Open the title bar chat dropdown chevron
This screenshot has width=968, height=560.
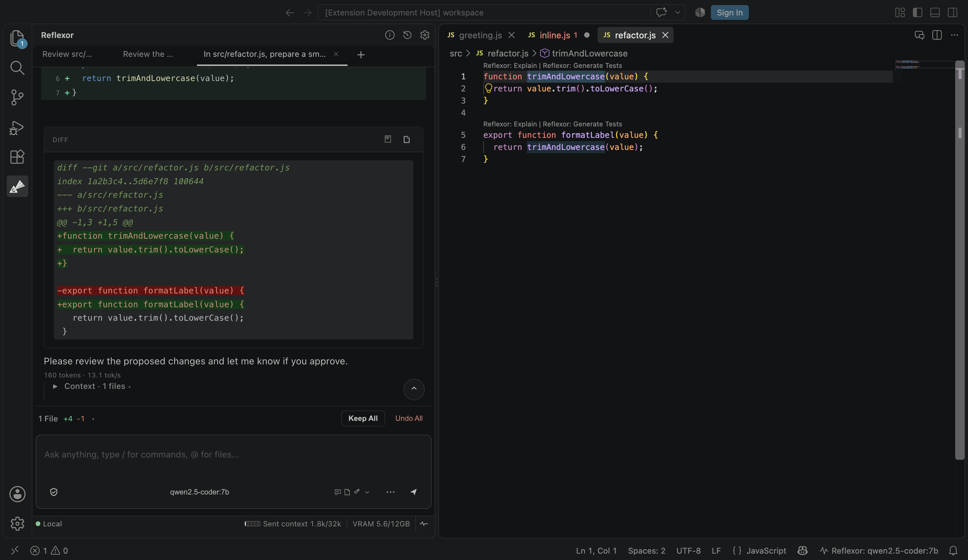[x=677, y=12]
